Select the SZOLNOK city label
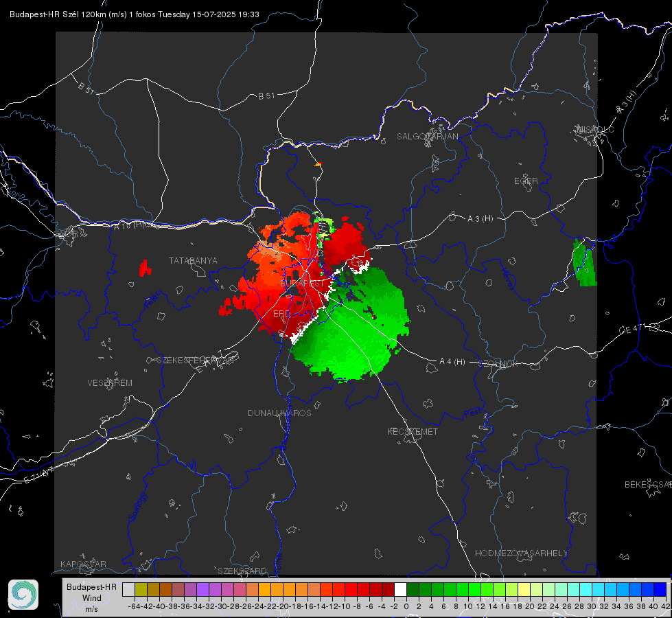 (498, 364)
